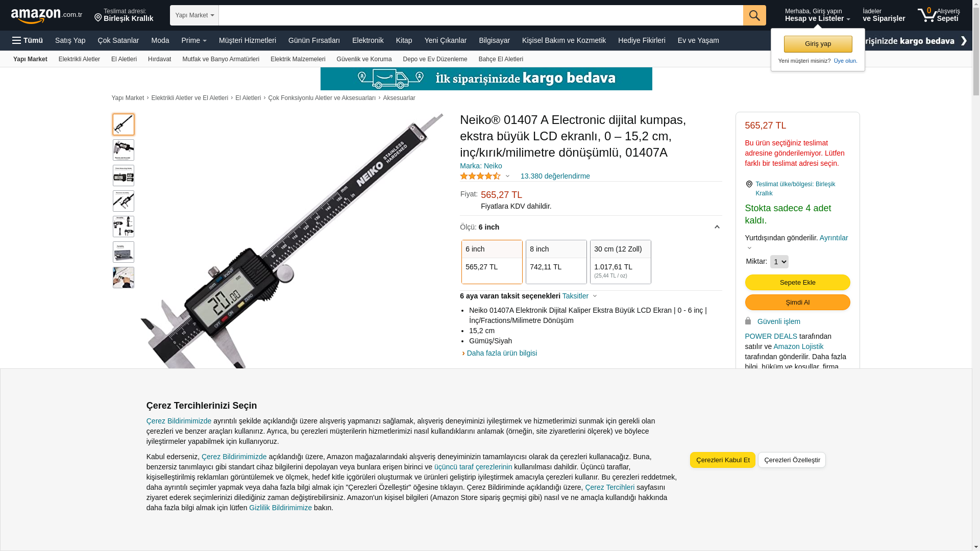Choose the 30 cm (12 Zoll) size
The image size is (980, 551).
pos(621,262)
